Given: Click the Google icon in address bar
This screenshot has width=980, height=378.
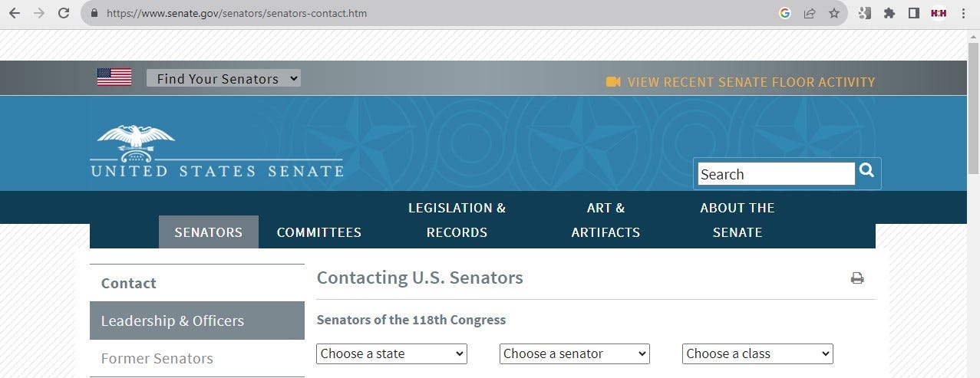Looking at the screenshot, I should pyautogui.click(x=784, y=13).
